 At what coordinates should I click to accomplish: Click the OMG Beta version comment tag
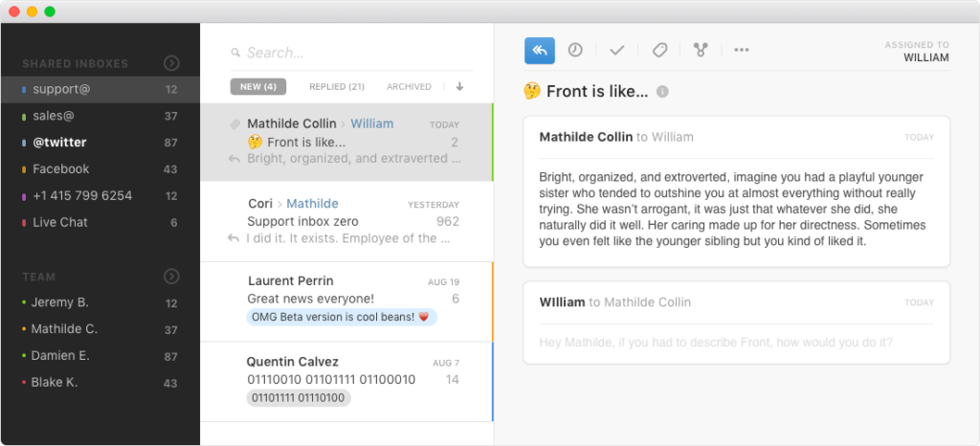[x=342, y=318]
